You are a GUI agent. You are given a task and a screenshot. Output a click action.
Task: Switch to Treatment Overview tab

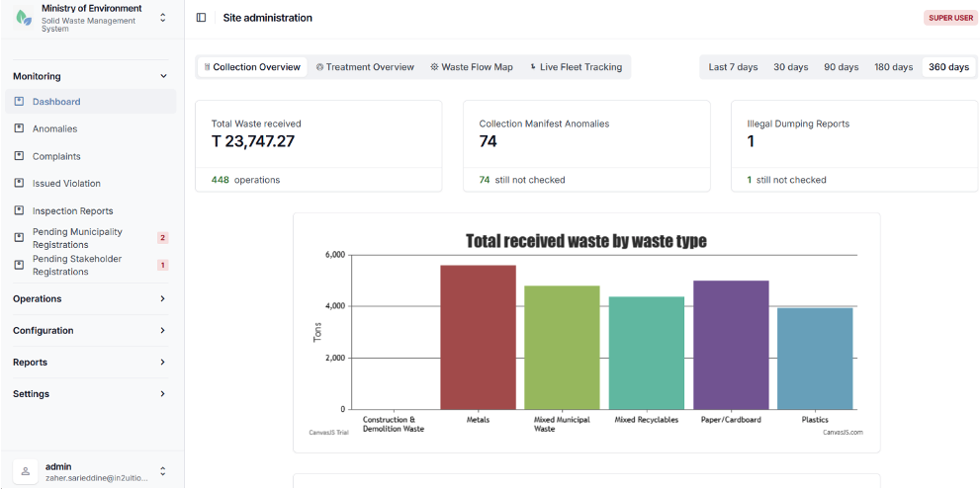[x=365, y=67]
